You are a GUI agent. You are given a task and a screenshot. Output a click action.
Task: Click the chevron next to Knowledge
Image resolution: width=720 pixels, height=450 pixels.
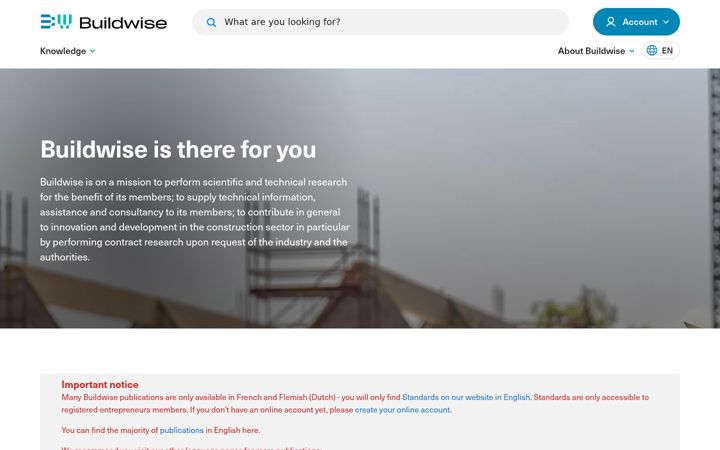click(92, 51)
